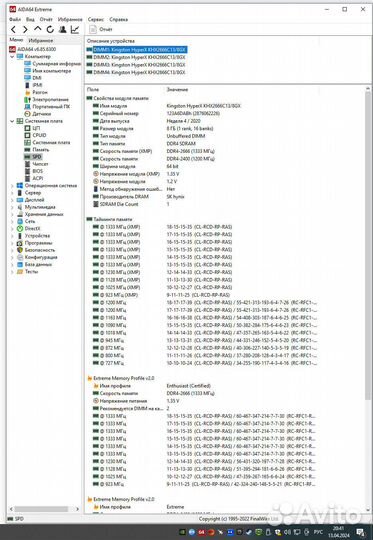This screenshot has height=540, width=373.
Task: Click the Значение column header
Action: 177,90
